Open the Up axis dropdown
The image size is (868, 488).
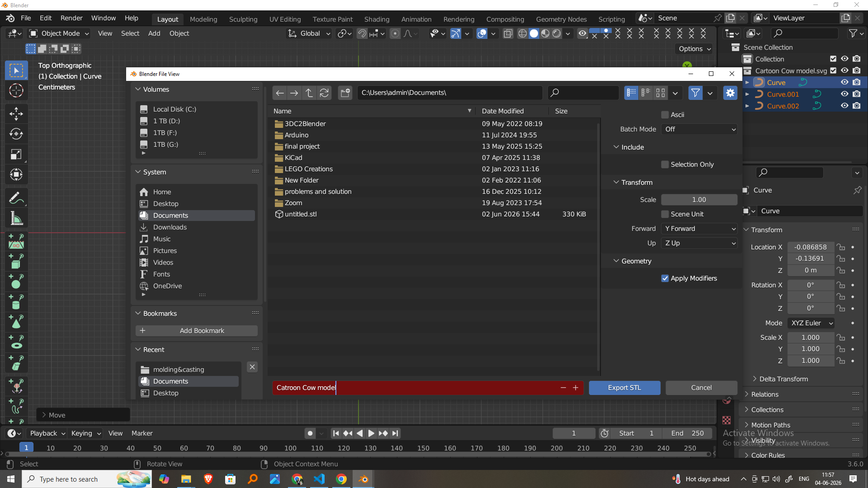[699, 243]
